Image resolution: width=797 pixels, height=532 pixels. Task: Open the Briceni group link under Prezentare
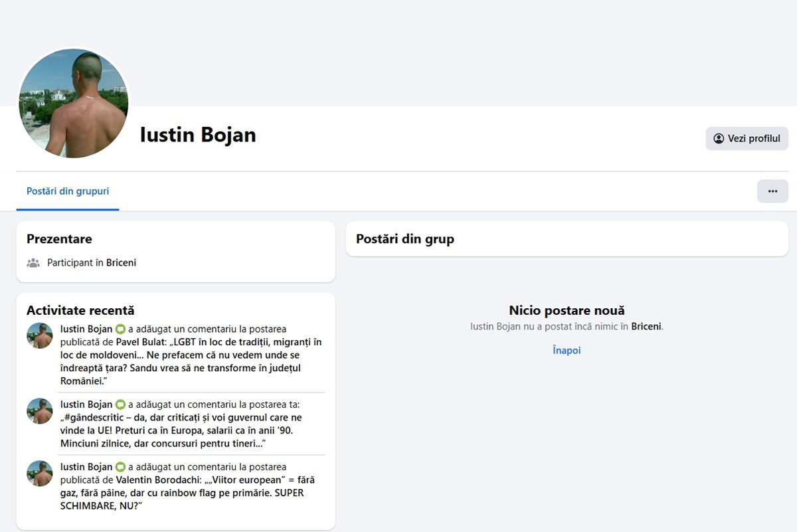click(x=121, y=263)
